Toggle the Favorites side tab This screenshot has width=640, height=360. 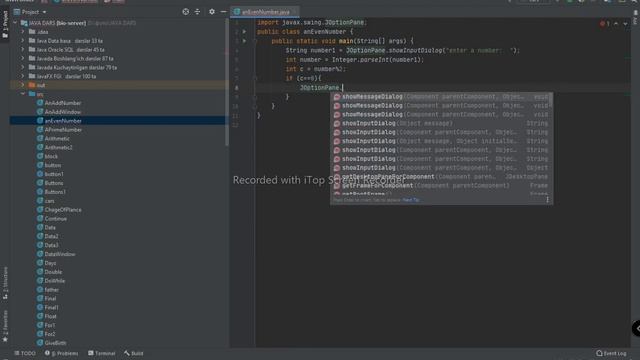[x=5, y=326]
